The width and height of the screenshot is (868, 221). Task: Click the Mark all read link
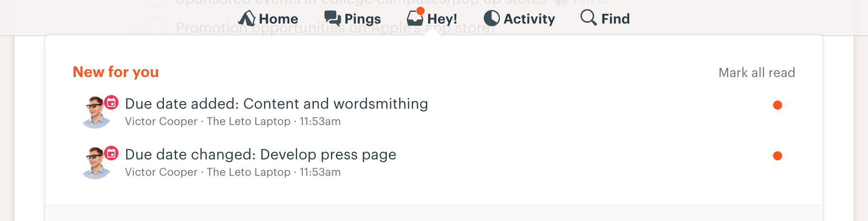pyautogui.click(x=757, y=72)
